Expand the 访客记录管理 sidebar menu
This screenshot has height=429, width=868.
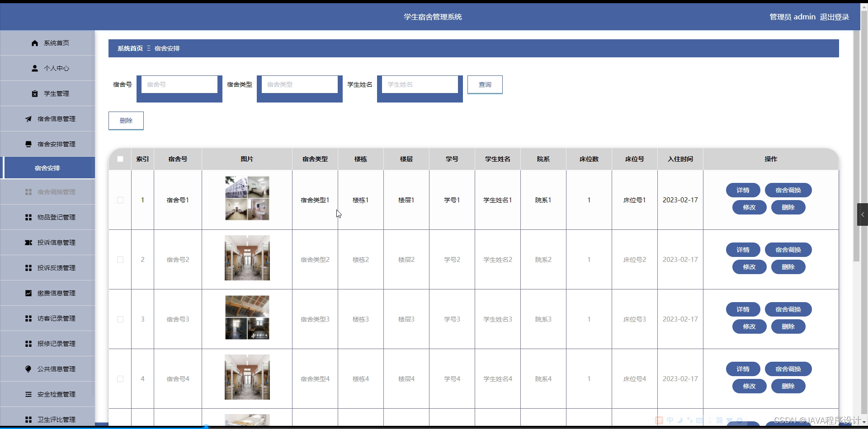(47, 318)
